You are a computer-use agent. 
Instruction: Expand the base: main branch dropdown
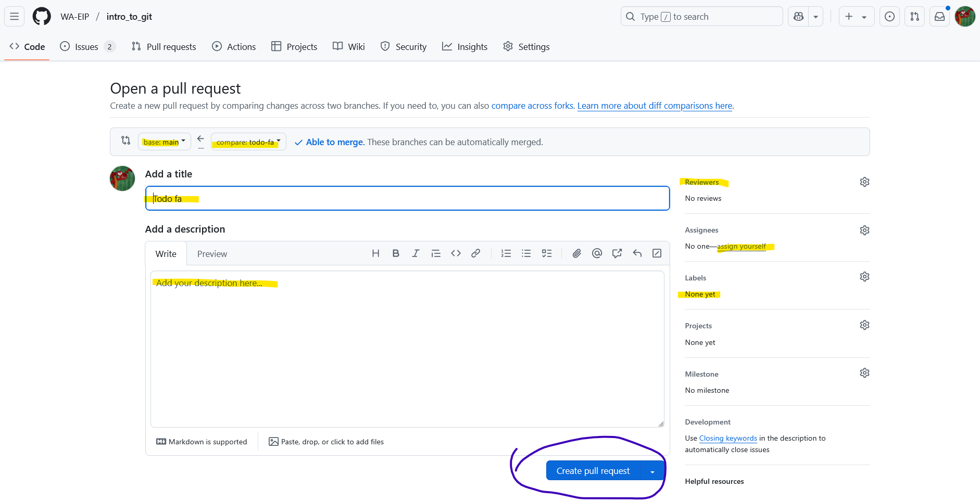pos(164,142)
